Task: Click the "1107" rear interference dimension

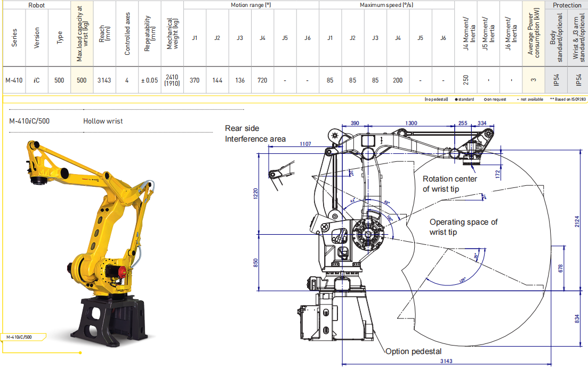Action: click(305, 144)
